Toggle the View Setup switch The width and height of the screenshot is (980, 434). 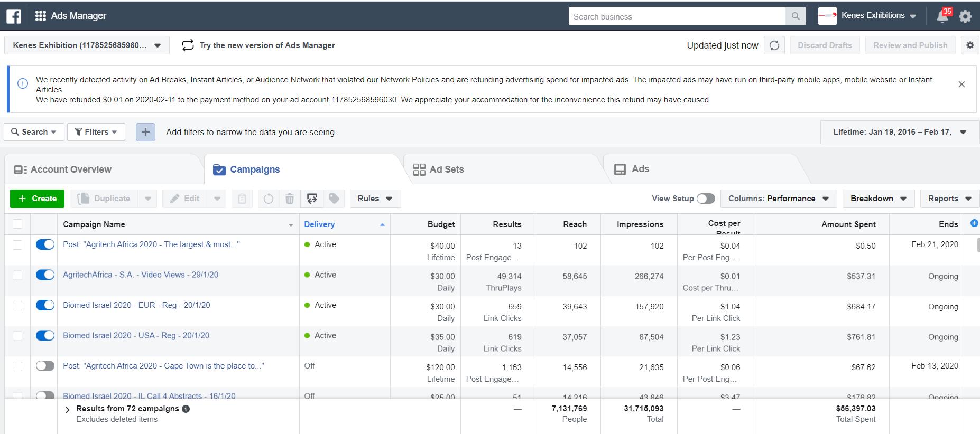tap(706, 199)
